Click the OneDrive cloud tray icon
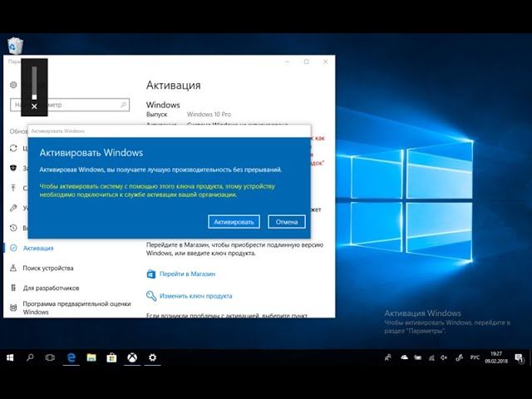 click(x=404, y=357)
